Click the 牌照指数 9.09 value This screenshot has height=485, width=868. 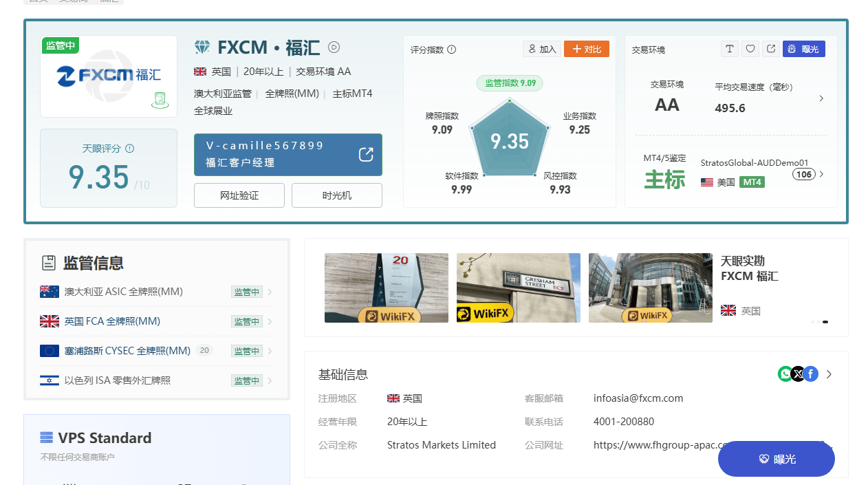pos(442,129)
